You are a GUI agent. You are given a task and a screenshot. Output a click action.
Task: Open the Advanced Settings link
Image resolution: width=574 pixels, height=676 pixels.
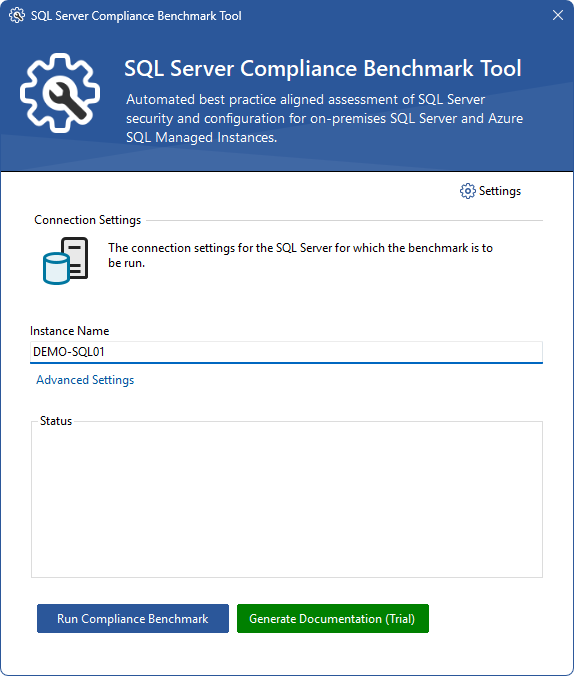point(85,380)
